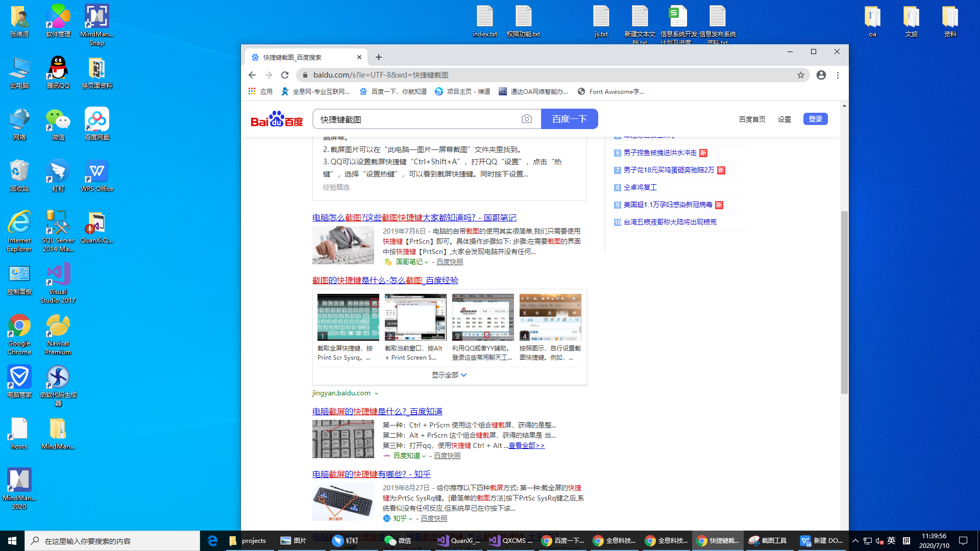Open the Chrome profile avatar menu

(821, 75)
